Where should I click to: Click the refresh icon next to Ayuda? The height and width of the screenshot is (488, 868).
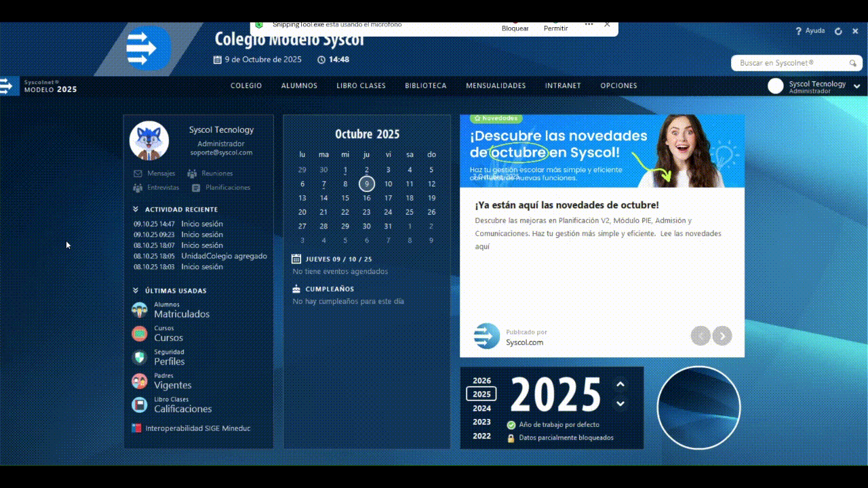(838, 31)
